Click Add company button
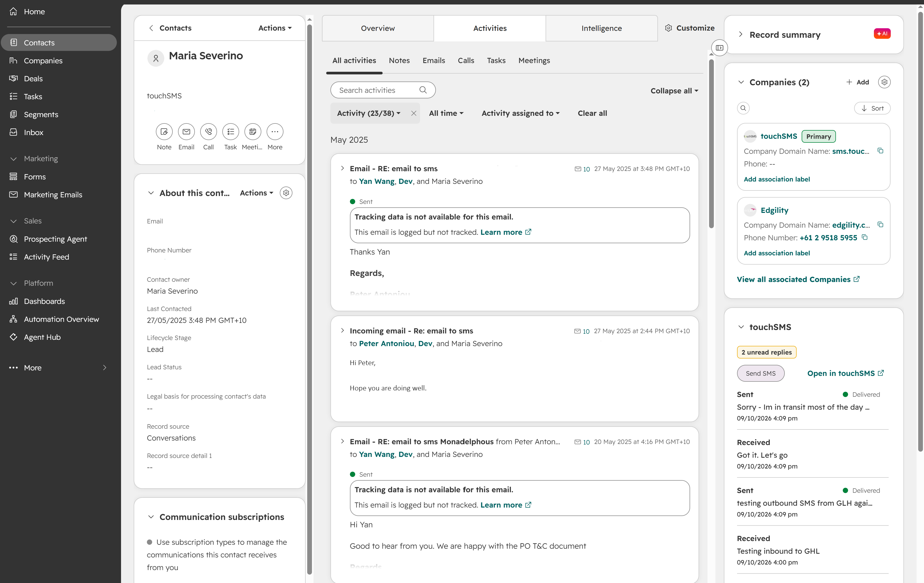Image resolution: width=924 pixels, height=583 pixels. [x=857, y=82]
